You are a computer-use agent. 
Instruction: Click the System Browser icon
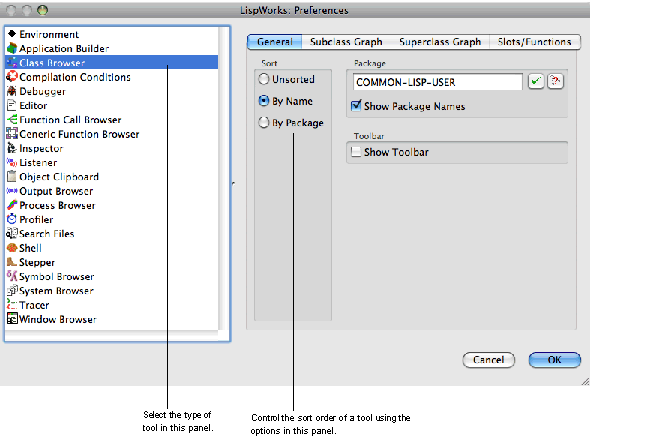(x=12, y=290)
